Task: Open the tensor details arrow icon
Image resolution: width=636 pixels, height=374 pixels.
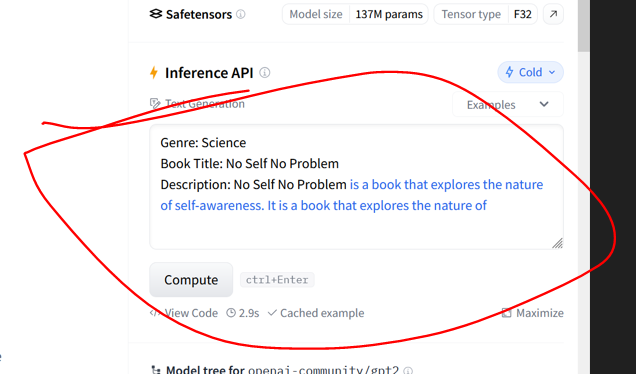Action: pos(553,14)
